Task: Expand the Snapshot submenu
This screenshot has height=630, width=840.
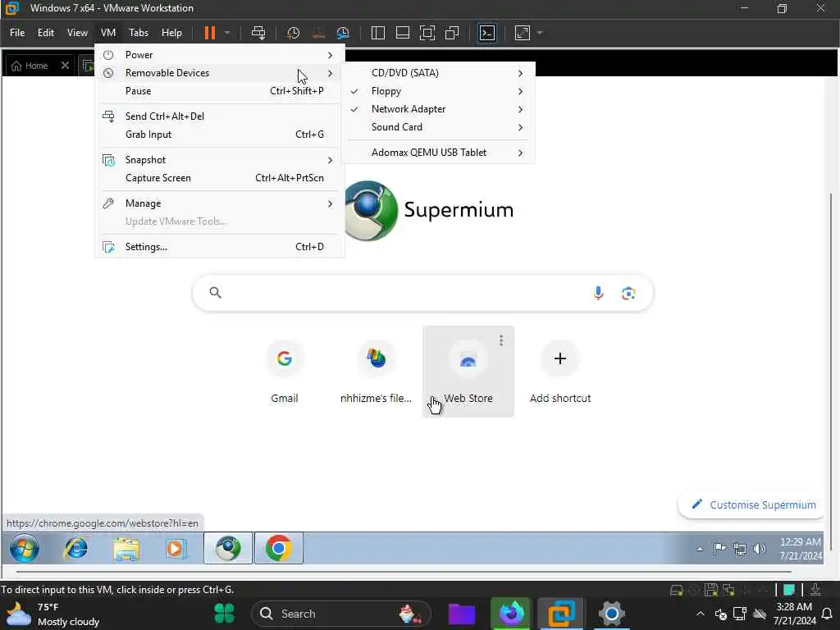Action: coord(219,160)
